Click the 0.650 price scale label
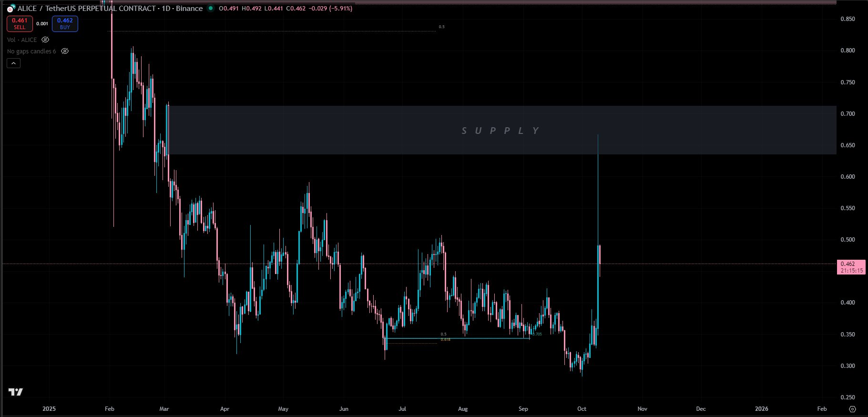868x417 pixels. pyautogui.click(x=848, y=145)
